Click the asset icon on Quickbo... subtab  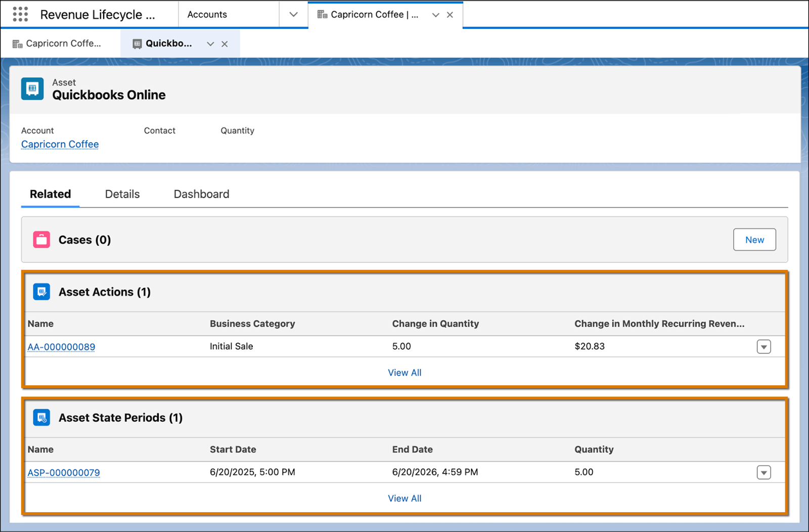[x=137, y=44]
